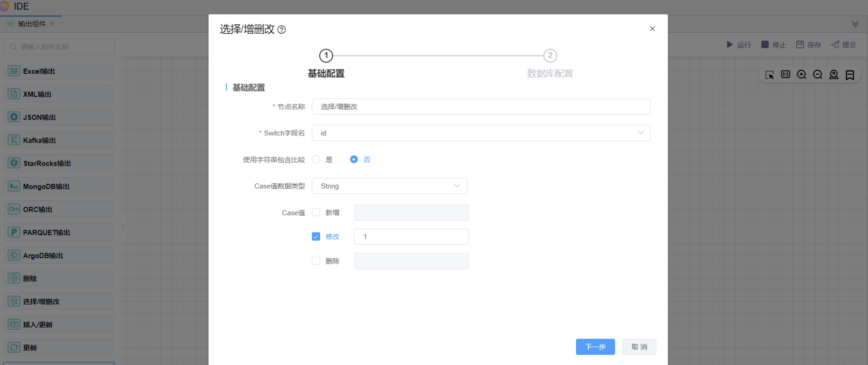Screen dimensions: 868x365
Task: Select 是 for 使用字符串包含比较
Action: click(x=316, y=160)
